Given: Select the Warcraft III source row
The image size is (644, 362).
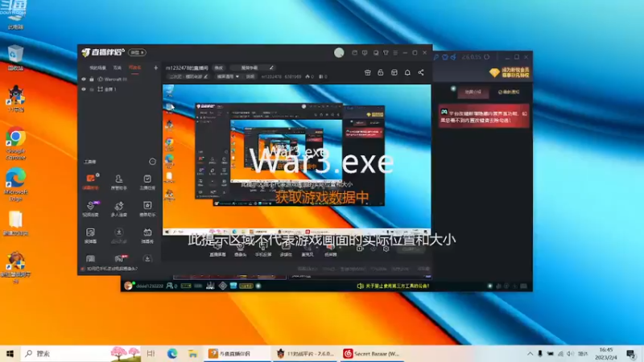Looking at the screenshot, I should tap(119, 79).
